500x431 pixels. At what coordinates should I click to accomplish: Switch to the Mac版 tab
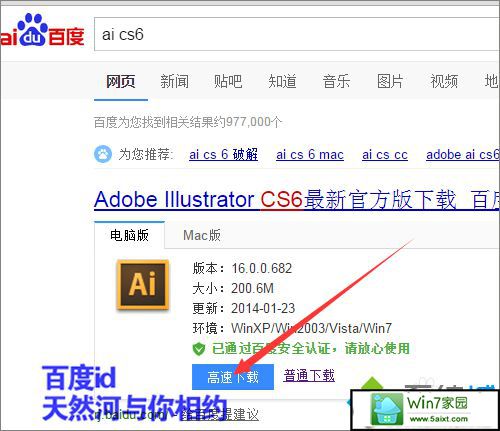pyautogui.click(x=202, y=235)
